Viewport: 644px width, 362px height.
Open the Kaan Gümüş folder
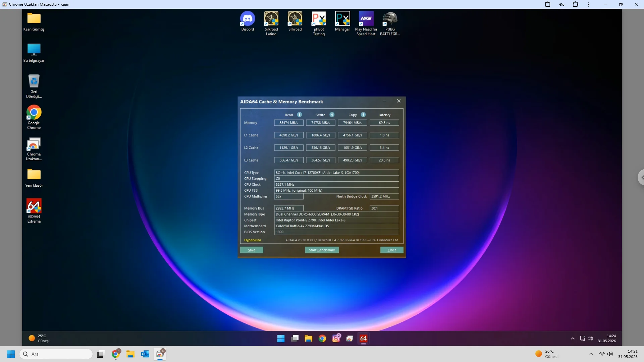tap(34, 22)
